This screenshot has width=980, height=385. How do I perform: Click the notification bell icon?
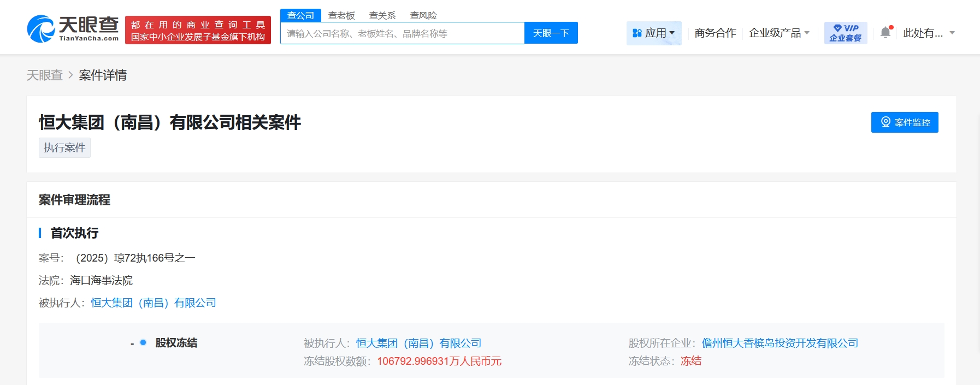pyautogui.click(x=885, y=33)
